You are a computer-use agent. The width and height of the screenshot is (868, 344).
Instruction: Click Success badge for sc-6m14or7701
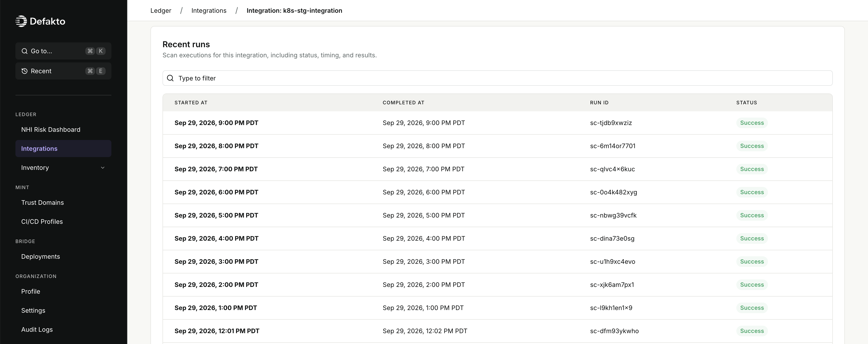pos(752,146)
